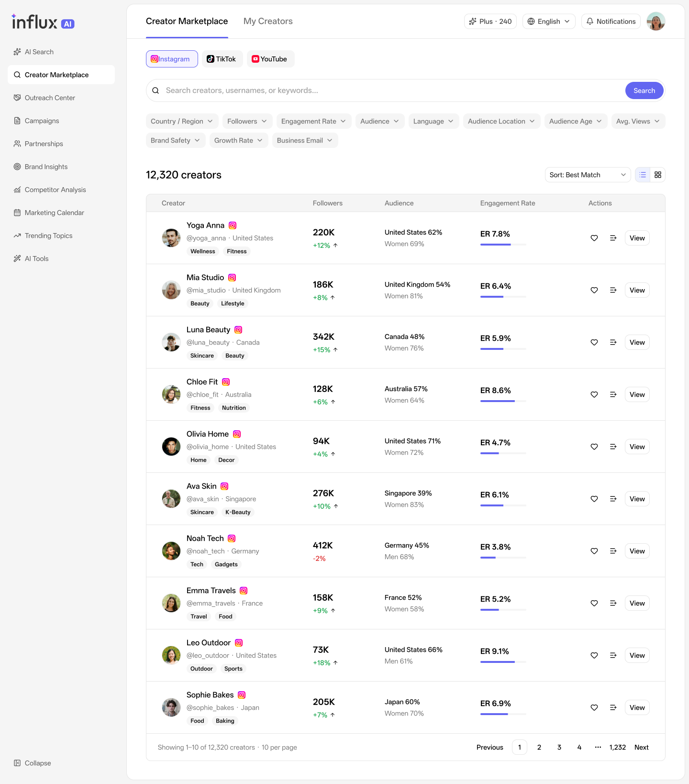Switch to My Creators tab

[268, 21]
